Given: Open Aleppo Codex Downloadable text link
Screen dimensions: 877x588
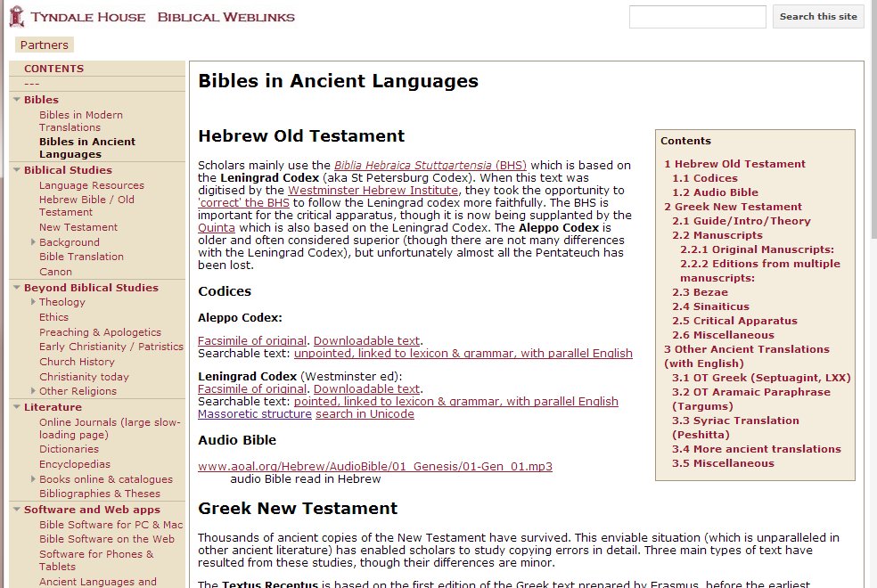Looking at the screenshot, I should pos(367,341).
